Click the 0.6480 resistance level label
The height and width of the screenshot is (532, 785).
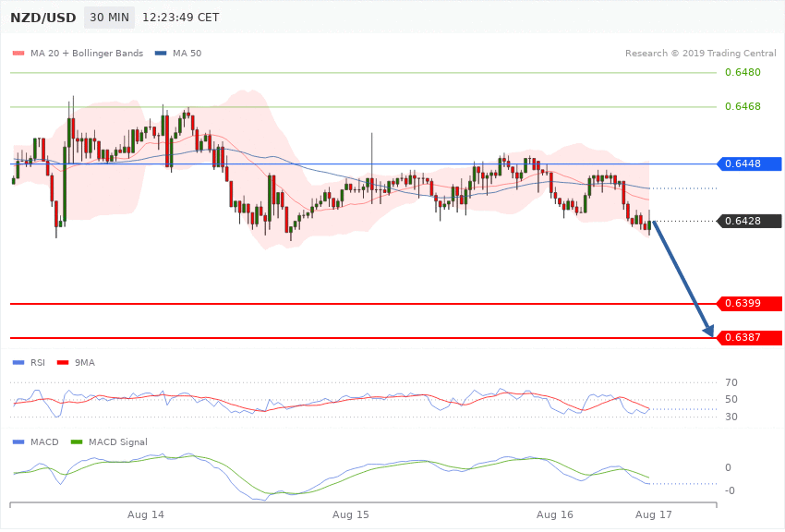pos(743,72)
